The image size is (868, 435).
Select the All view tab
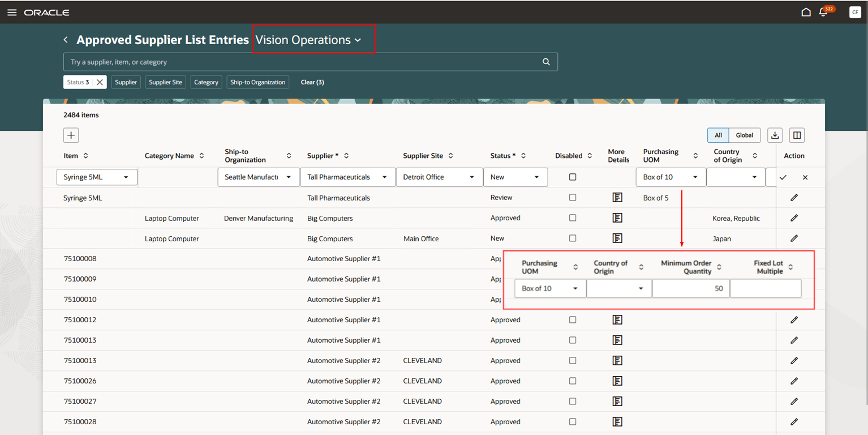coord(718,135)
